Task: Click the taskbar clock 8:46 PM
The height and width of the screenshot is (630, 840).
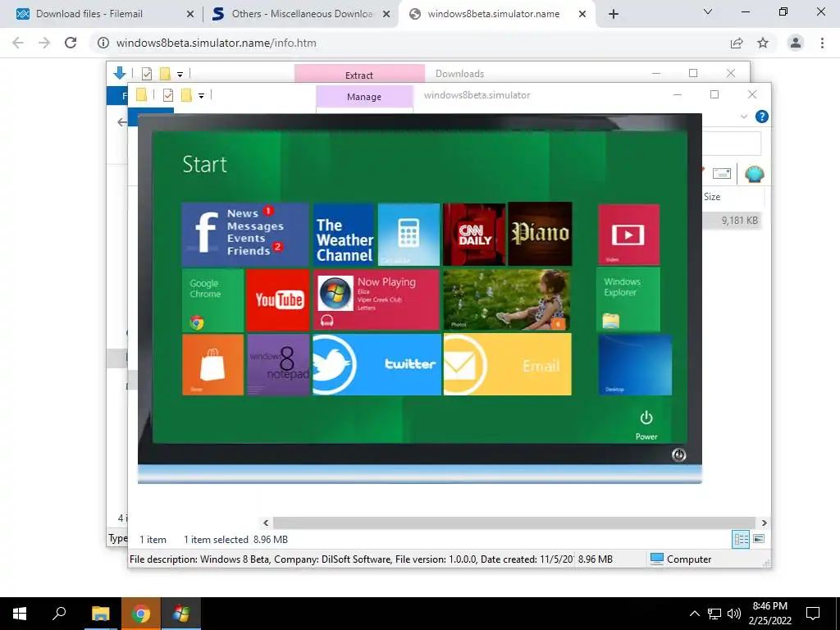Action: [x=769, y=606]
